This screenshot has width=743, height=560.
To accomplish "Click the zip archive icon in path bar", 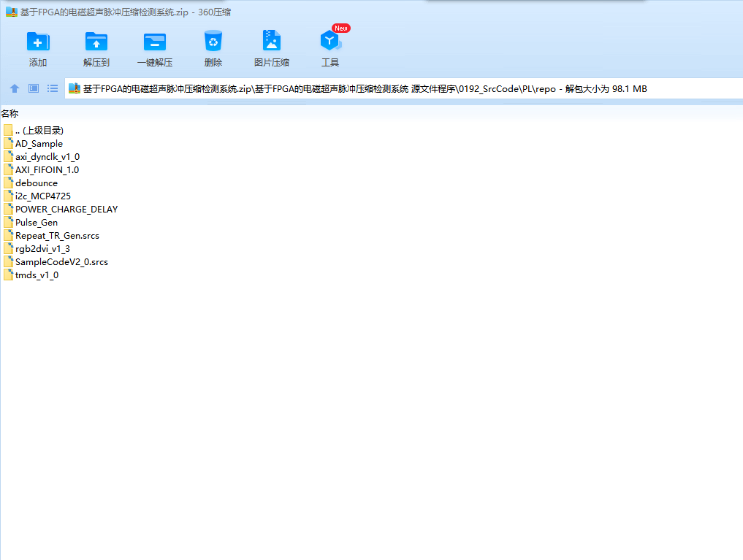I will (75, 88).
